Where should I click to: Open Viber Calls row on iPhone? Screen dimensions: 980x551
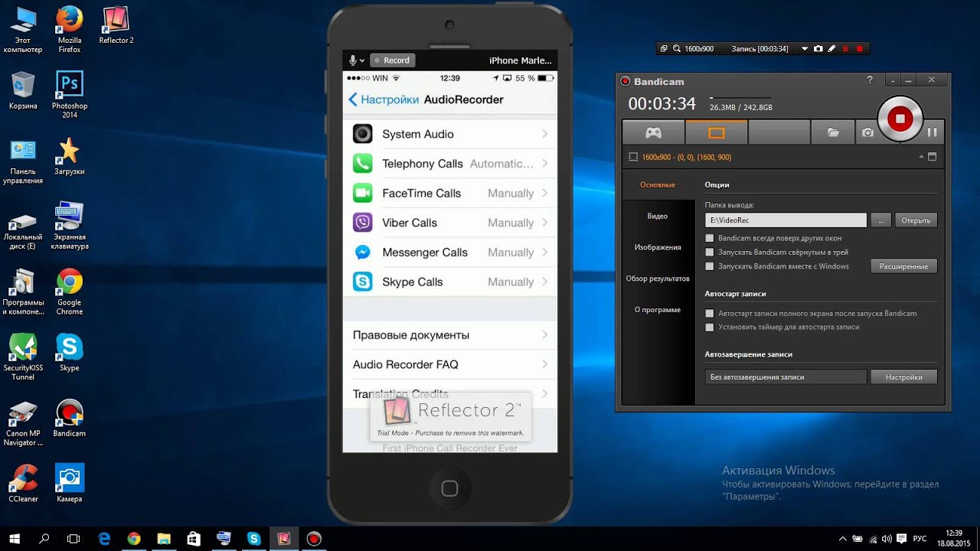[x=450, y=223]
